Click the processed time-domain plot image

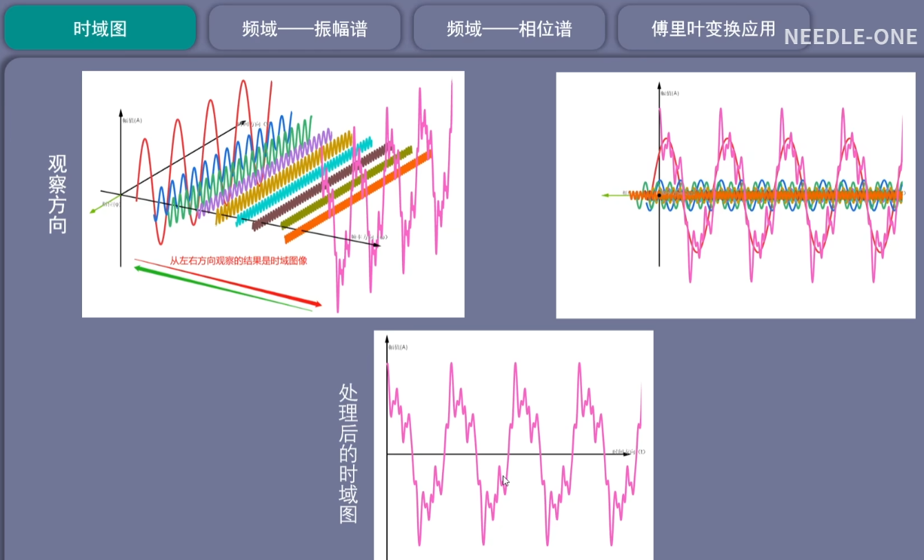pyautogui.click(x=514, y=446)
